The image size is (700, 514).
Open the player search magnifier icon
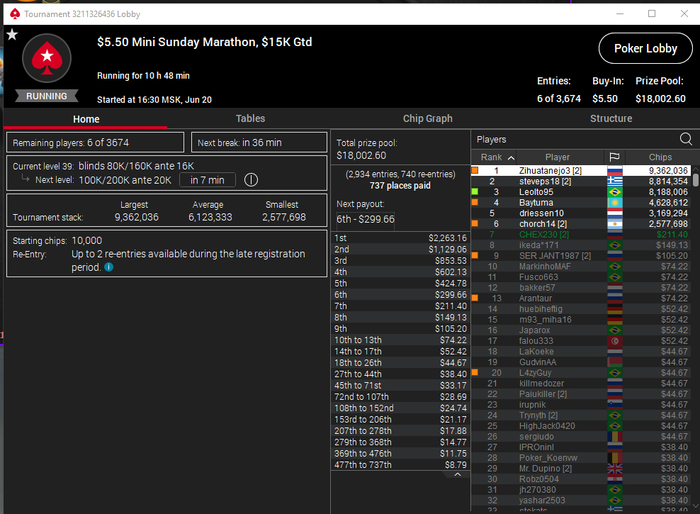[686, 139]
